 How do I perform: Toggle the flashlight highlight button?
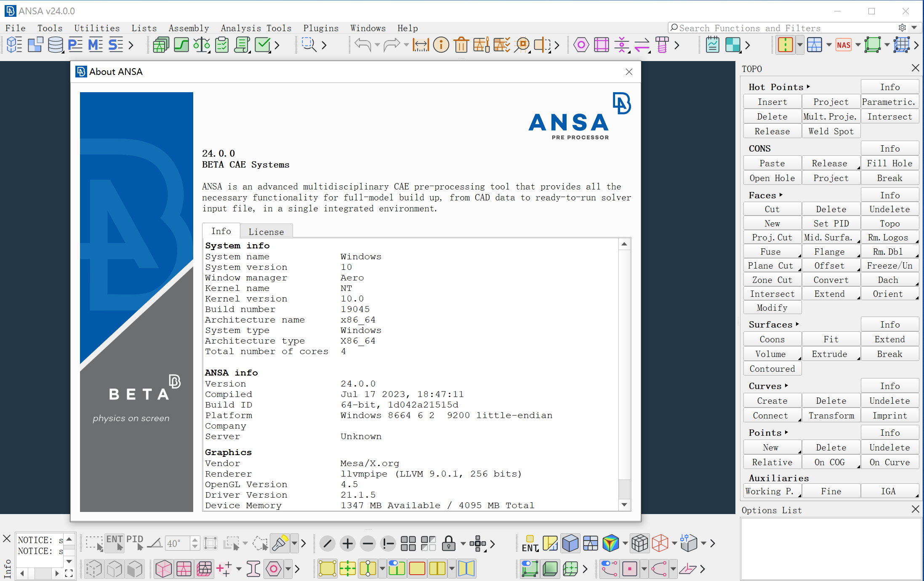(280, 544)
